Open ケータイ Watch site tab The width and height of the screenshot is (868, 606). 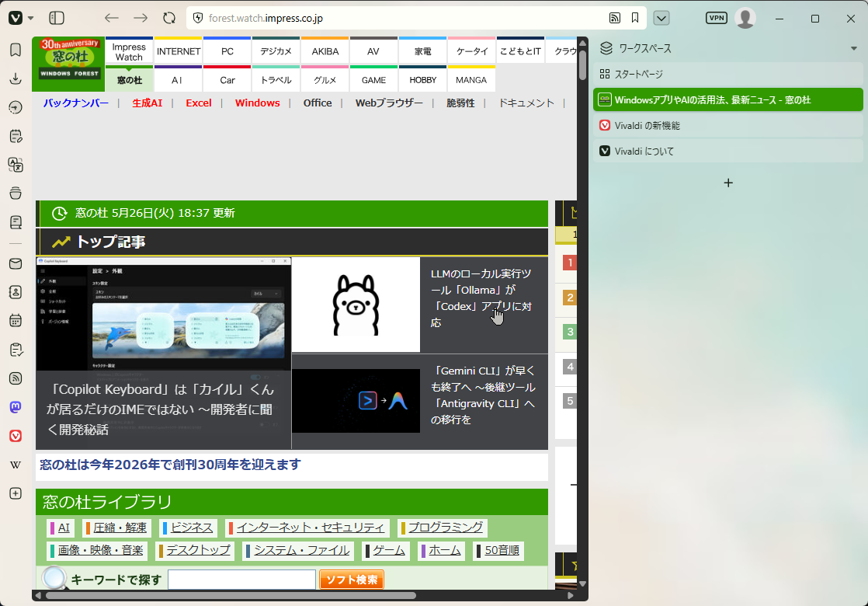click(471, 51)
